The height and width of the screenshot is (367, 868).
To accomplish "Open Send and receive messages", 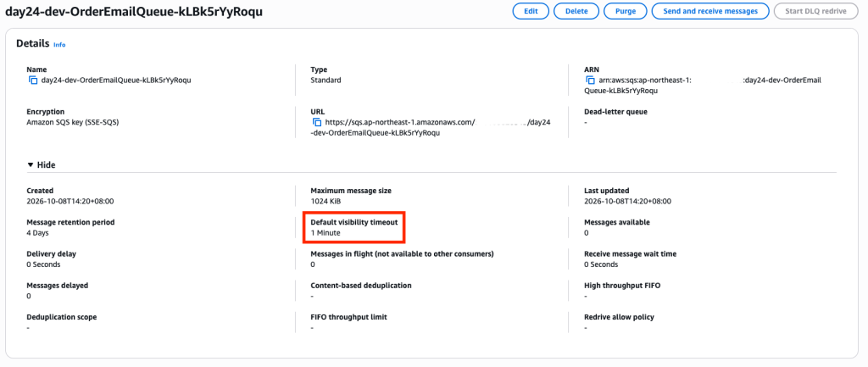I will pos(710,11).
